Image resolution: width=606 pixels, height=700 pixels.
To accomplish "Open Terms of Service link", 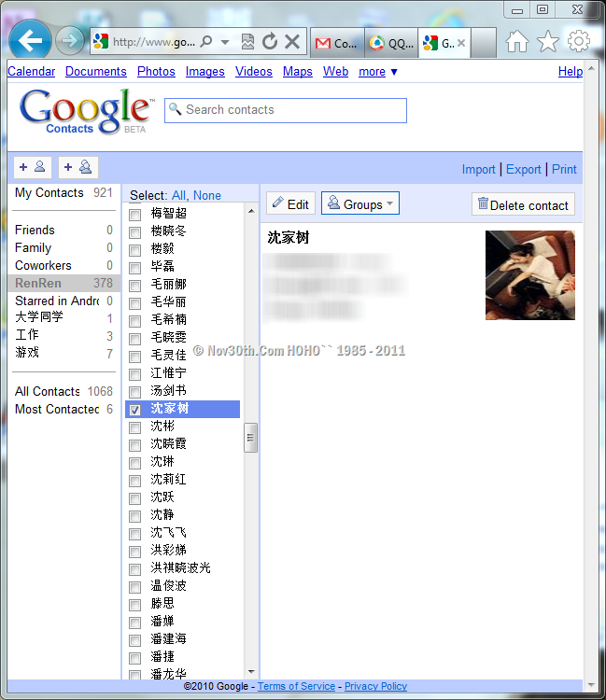I will pyautogui.click(x=296, y=686).
